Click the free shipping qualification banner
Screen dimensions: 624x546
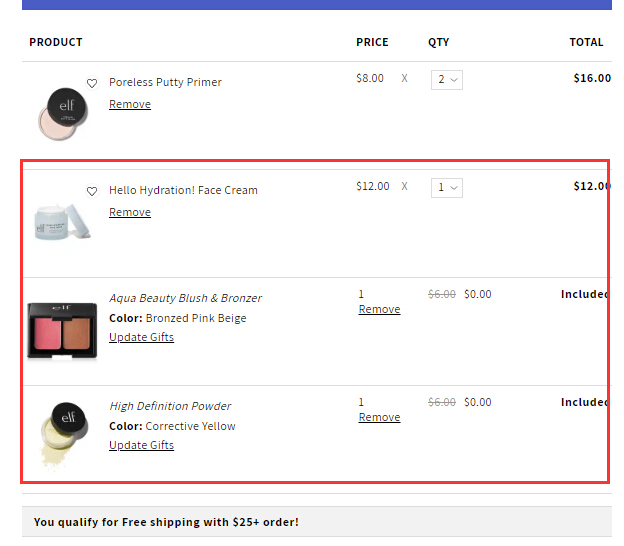click(x=166, y=522)
